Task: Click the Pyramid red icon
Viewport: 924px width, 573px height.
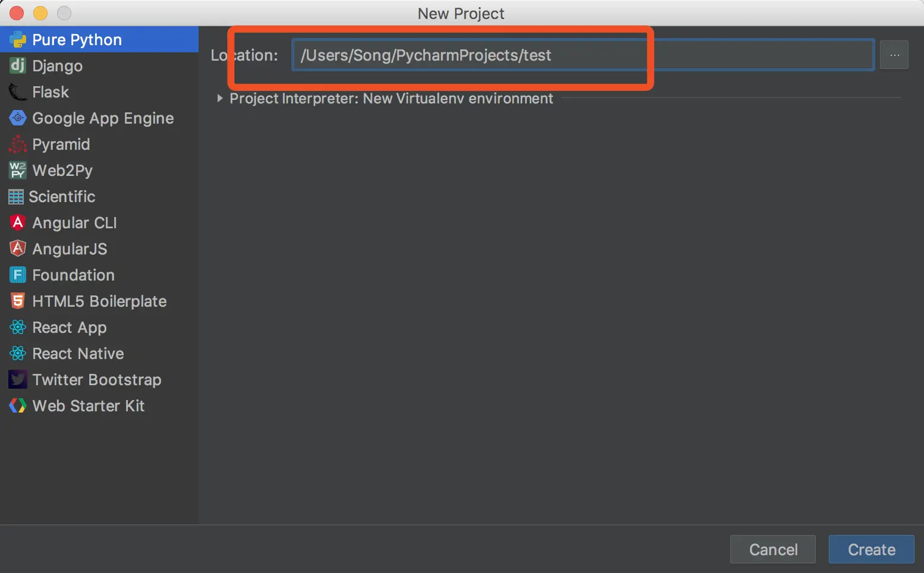Action: [x=18, y=144]
